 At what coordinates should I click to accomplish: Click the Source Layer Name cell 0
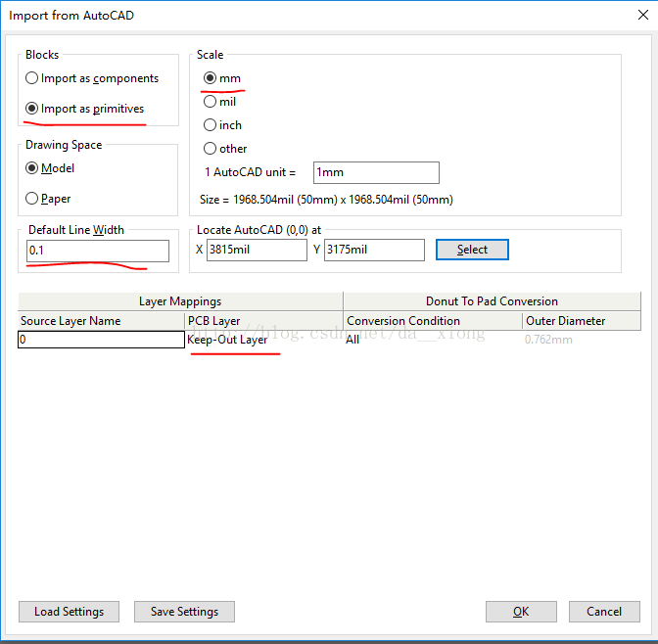[101, 340]
